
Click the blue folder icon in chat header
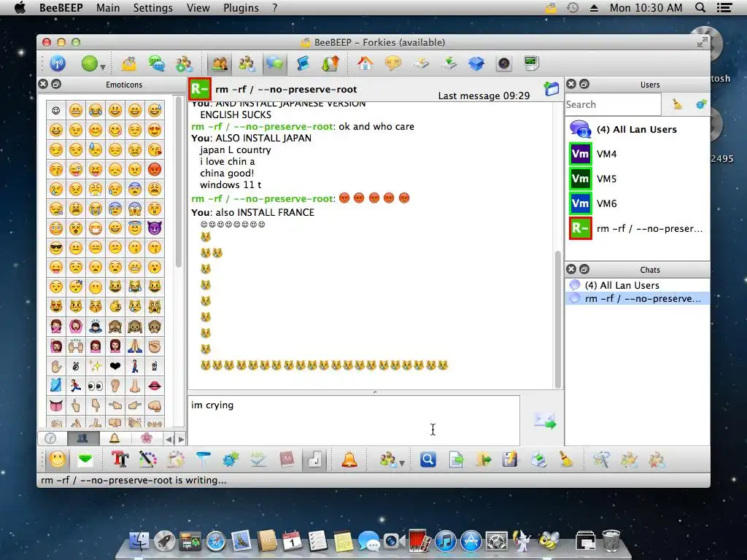click(551, 88)
